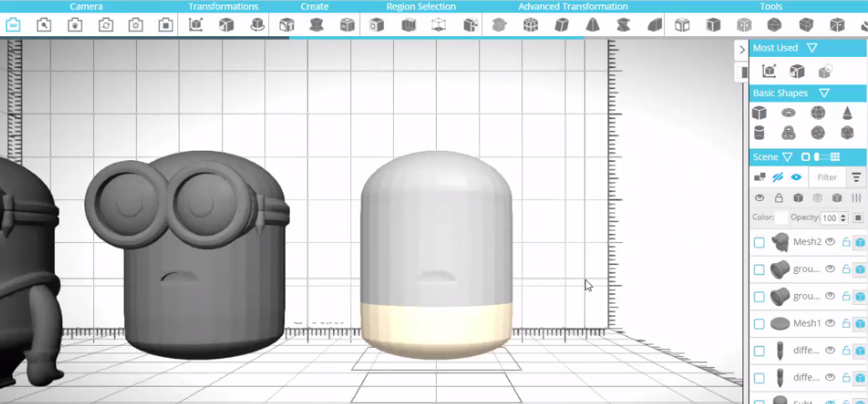Image resolution: width=868 pixels, height=404 pixels.
Task: Open the Transformations toolbar tab
Action: coord(223,7)
